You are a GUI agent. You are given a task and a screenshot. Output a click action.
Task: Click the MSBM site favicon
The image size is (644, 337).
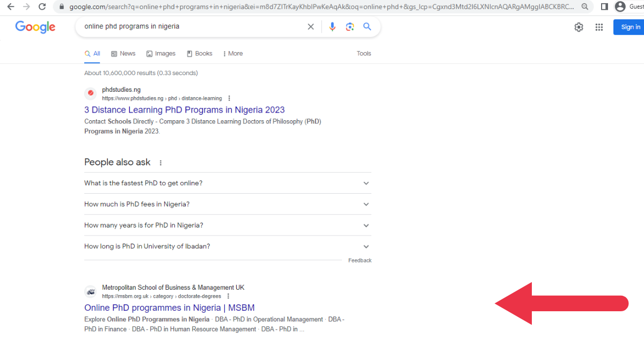[91, 292]
